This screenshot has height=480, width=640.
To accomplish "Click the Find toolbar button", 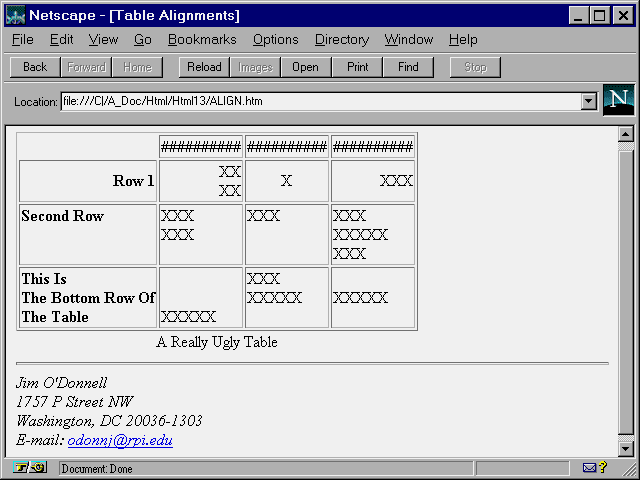I will click(408, 67).
